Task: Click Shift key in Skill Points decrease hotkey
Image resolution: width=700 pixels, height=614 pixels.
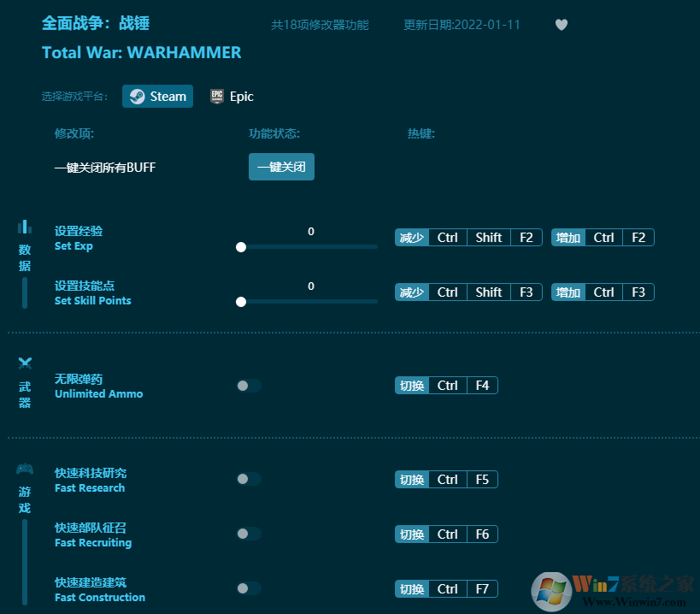Action: [x=489, y=292]
